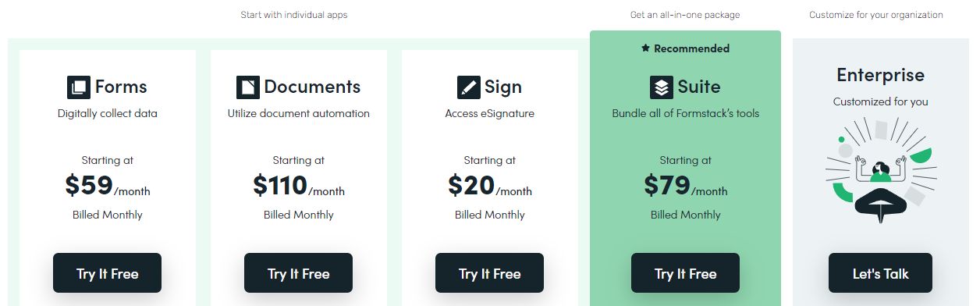The height and width of the screenshot is (306, 980).
Task: Click the $110/month Documents price
Action: click(x=299, y=186)
